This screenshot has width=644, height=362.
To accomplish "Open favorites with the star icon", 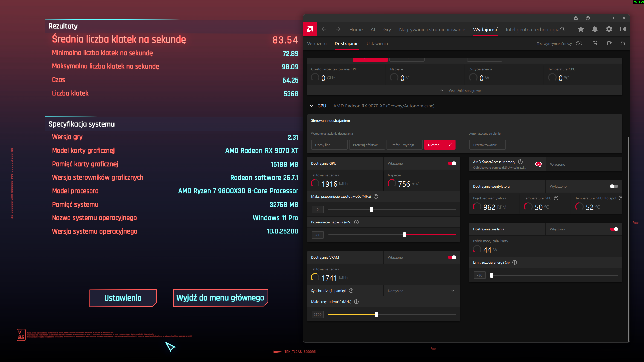I will click(581, 29).
